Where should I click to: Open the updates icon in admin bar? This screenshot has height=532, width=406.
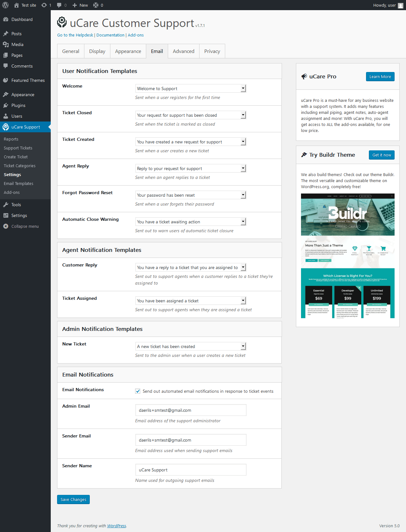tap(44, 5)
